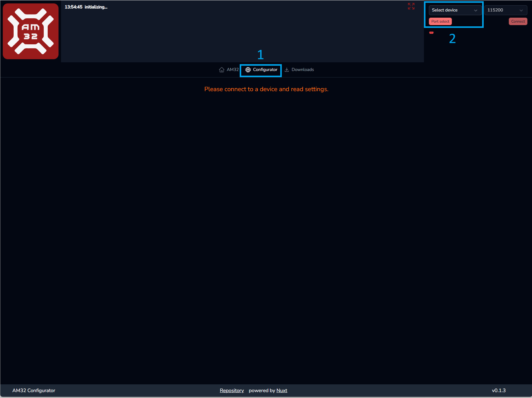The image size is (532, 398).
Task: Click the v0.1.3 version label
Action: 499,391
